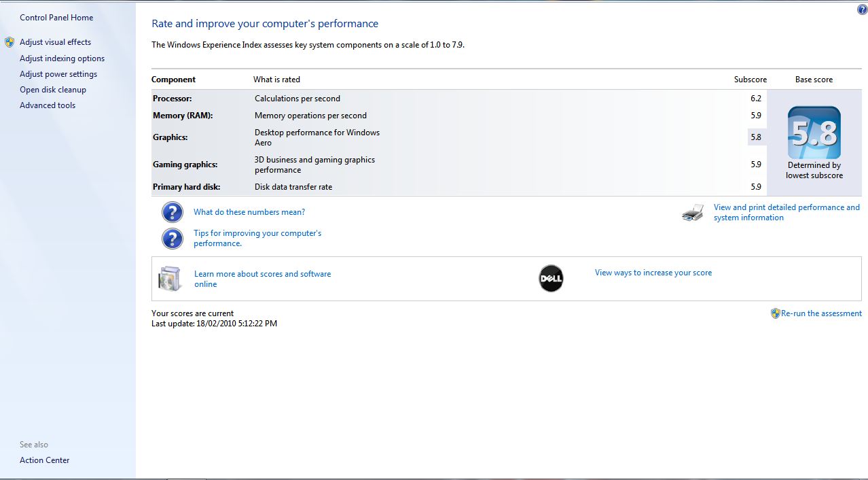The height and width of the screenshot is (480, 868).
Task: Open Adjust power settings
Action: pyautogui.click(x=58, y=74)
